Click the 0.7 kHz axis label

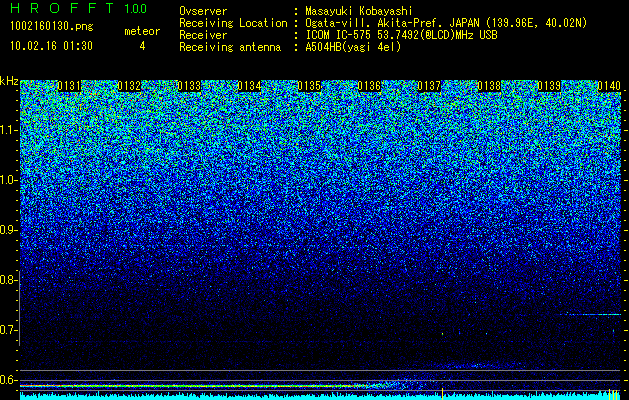click(x=9, y=330)
